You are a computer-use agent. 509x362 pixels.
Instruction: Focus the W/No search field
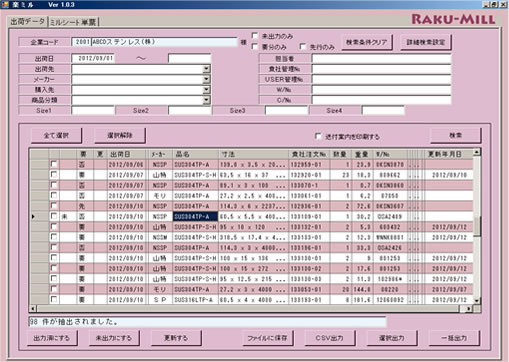[381, 90]
